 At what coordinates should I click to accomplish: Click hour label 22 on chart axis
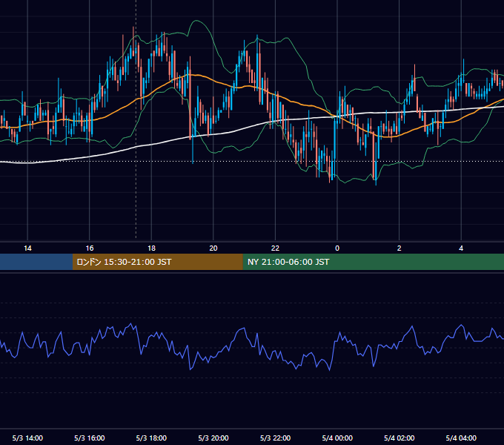[275, 248]
